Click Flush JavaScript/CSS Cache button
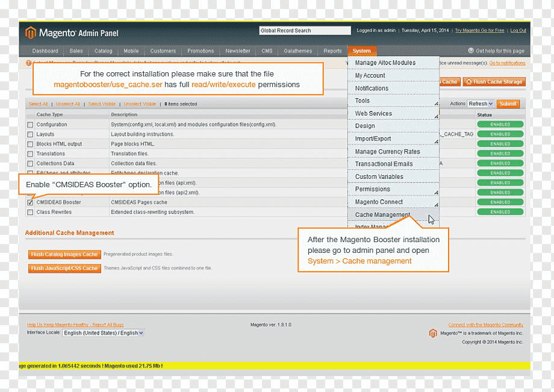 point(64,269)
